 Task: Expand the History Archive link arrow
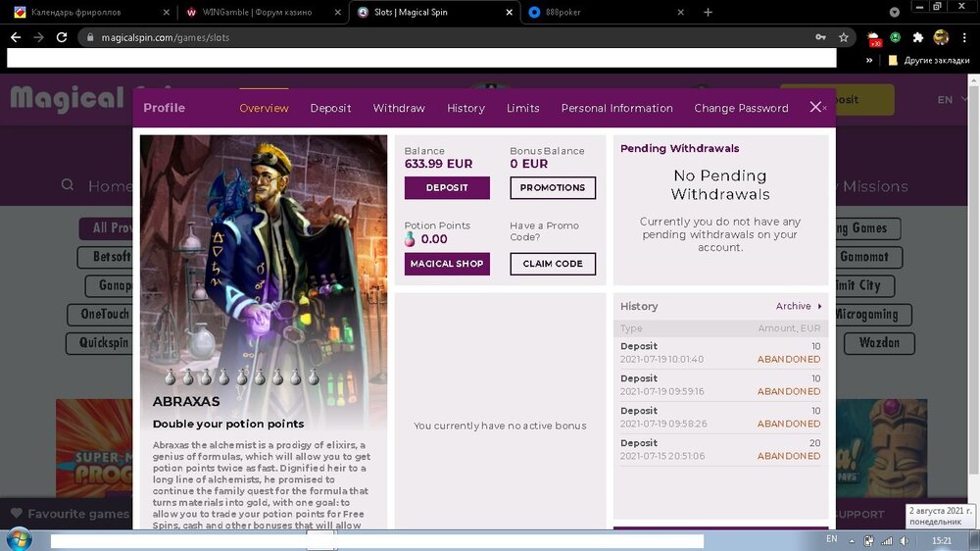[819, 306]
